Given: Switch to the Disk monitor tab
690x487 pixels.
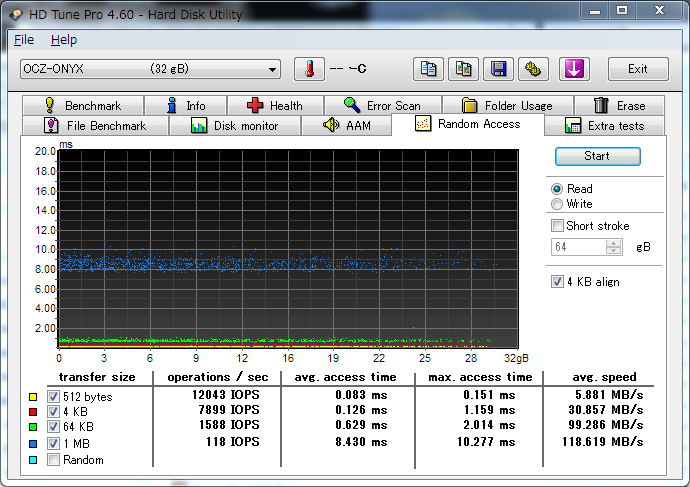Looking at the screenshot, I should pyautogui.click(x=235, y=126).
